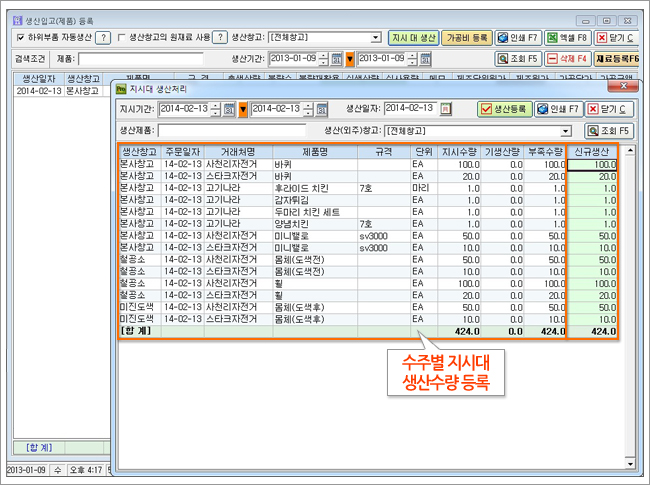This screenshot has height=485, width=650.
Task: Select the 후라이드 치킨 row
Action: (367, 189)
